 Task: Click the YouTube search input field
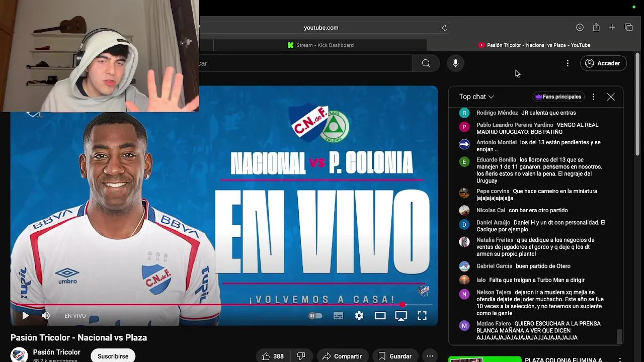306,63
